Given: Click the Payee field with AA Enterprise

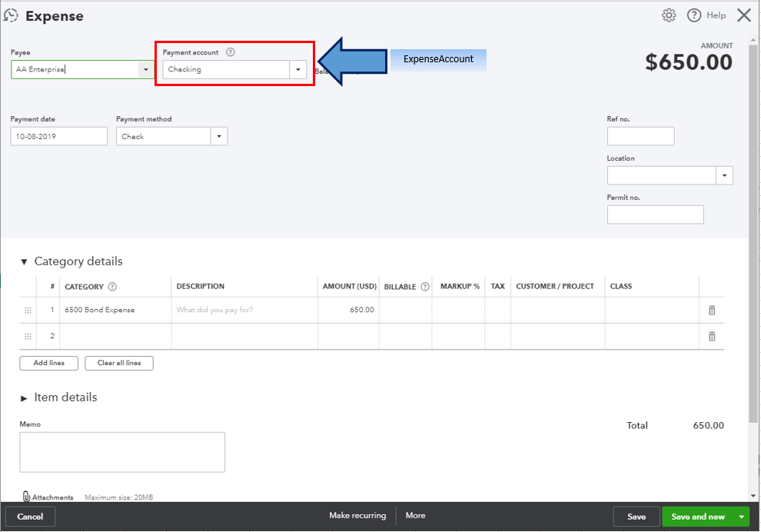Looking at the screenshot, I should point(75,69).
